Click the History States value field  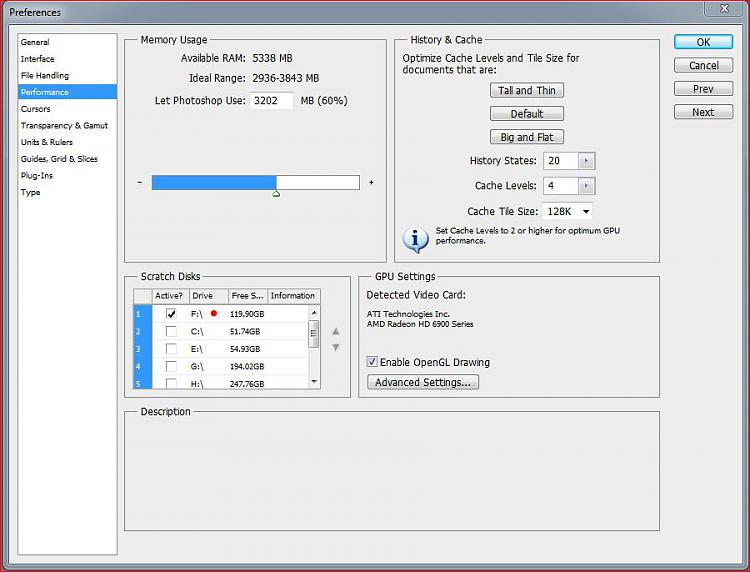tap(561, 161)
